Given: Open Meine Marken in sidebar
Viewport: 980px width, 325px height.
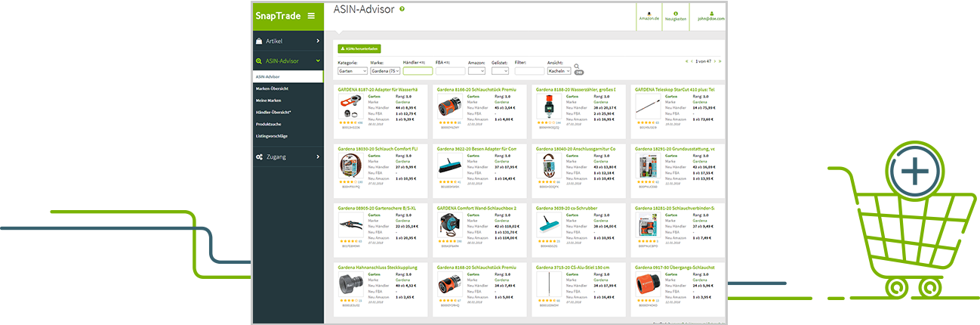Looking at the screenshot, I should coord(269,101).
